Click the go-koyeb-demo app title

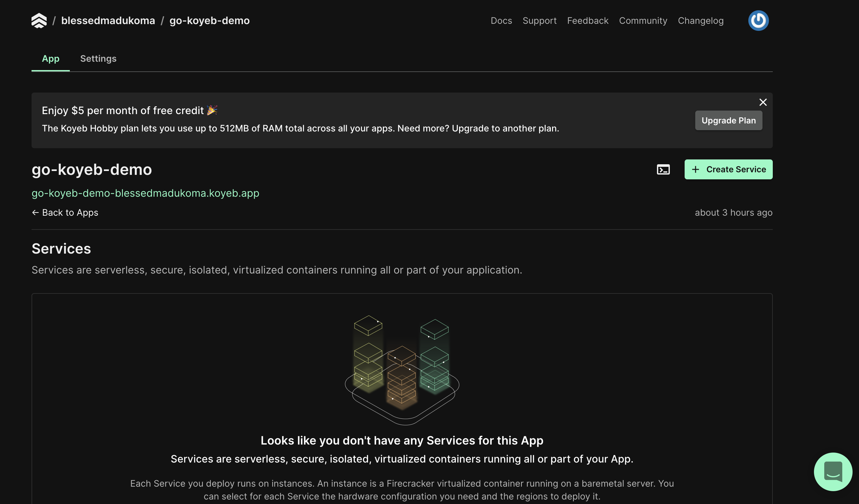tap(92, 169)
